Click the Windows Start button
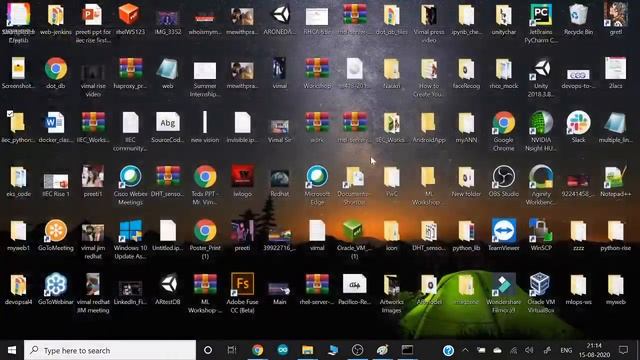Screen dimensions: 640x360 [12, 350]
